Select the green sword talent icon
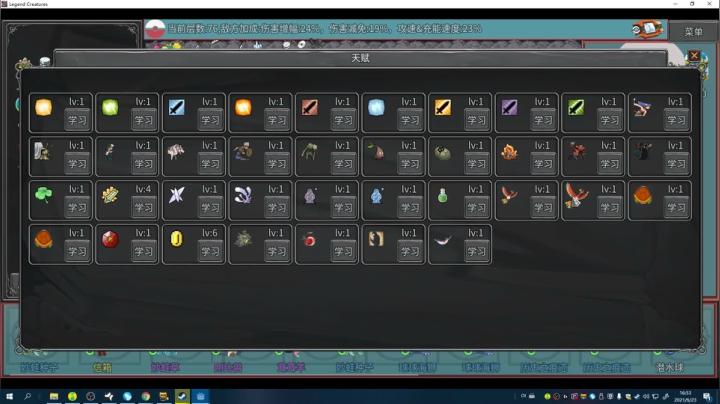720x404 pixels. (x=576, y=107)
